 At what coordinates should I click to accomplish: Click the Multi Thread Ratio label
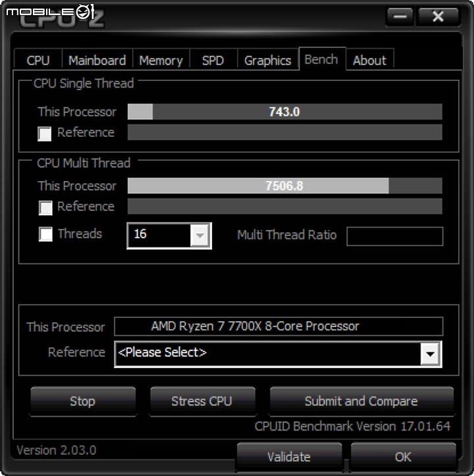click(287, 235)
